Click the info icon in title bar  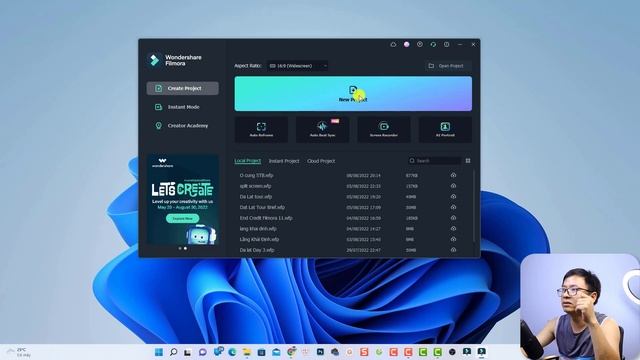[447, 44]
